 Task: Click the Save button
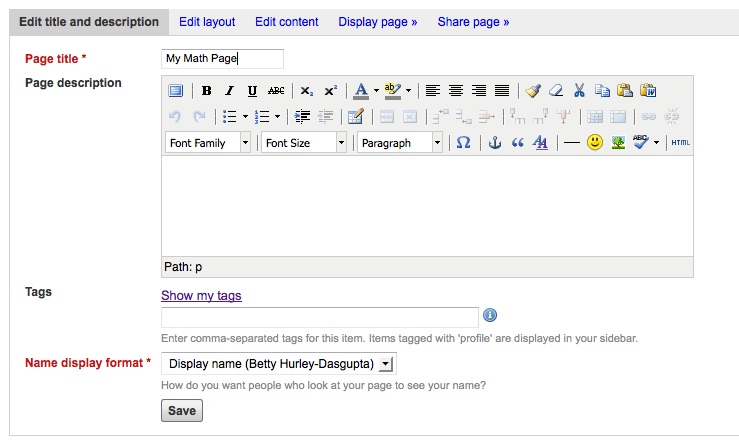pos(182,411)
